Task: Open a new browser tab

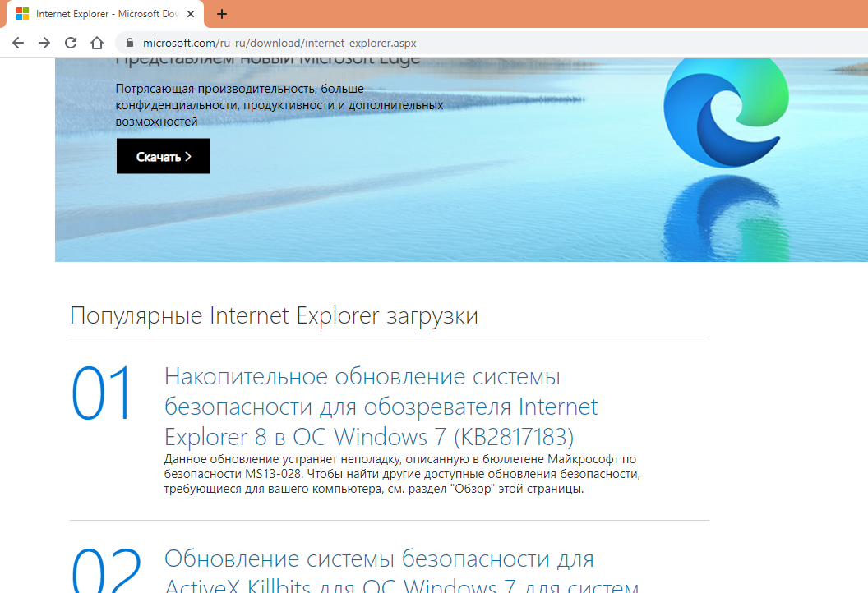Action: pyautogui.click(x=222, y=14)
